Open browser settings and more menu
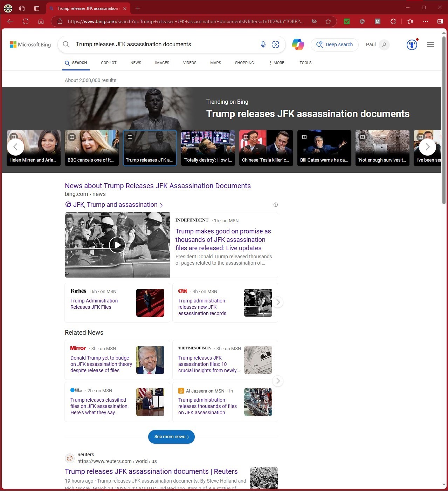 tap(426, 21)
